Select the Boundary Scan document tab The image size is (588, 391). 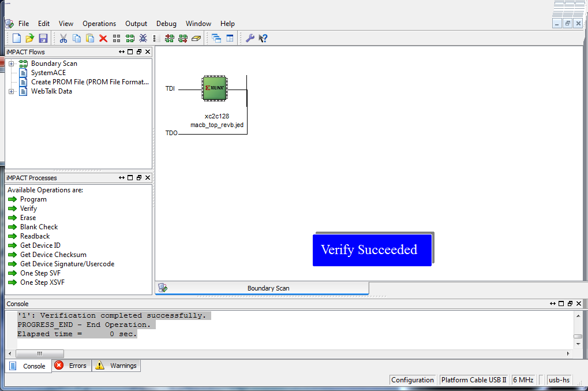pyautogui.click(x=262, y=288)
